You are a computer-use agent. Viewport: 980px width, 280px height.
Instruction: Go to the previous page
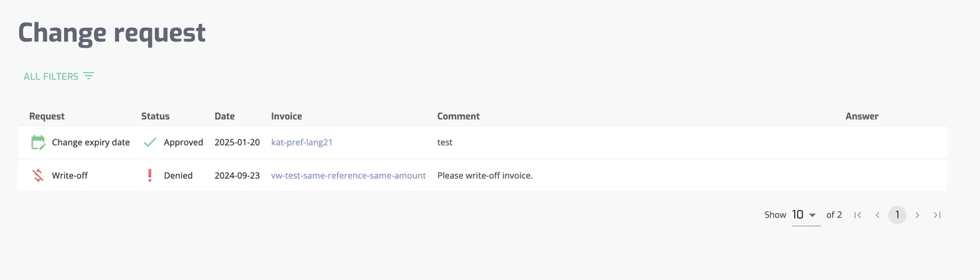(877, 215)
